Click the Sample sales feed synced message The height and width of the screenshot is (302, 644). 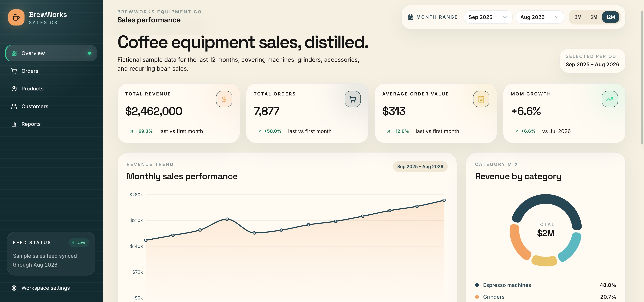[45, 260]
